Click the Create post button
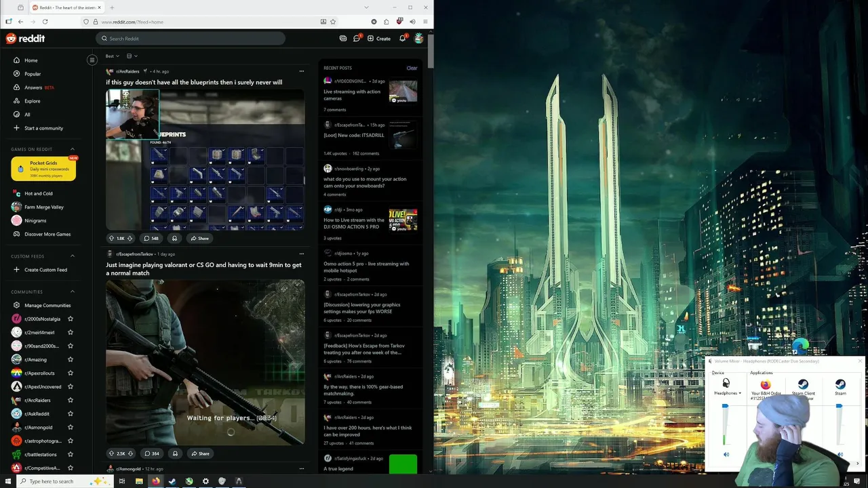The height and width of the screenshot is (488, 868). pos(379,39)
